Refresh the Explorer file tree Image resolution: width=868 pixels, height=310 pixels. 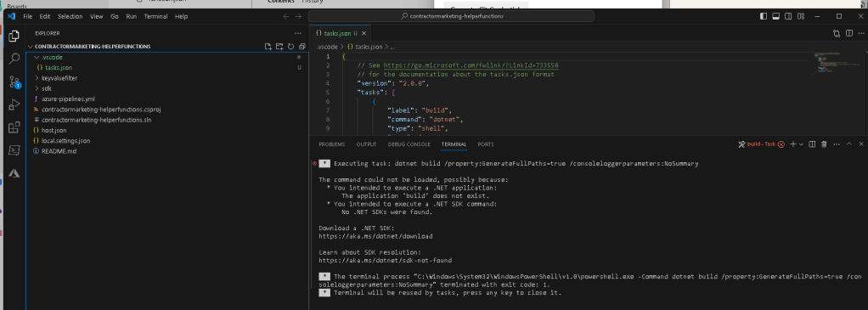point(290,47)
